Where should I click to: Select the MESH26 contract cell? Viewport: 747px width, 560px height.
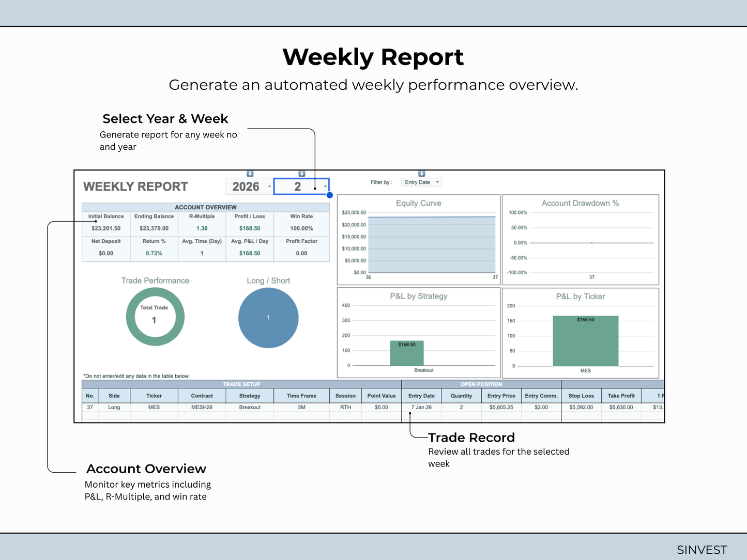pos(202,407)
